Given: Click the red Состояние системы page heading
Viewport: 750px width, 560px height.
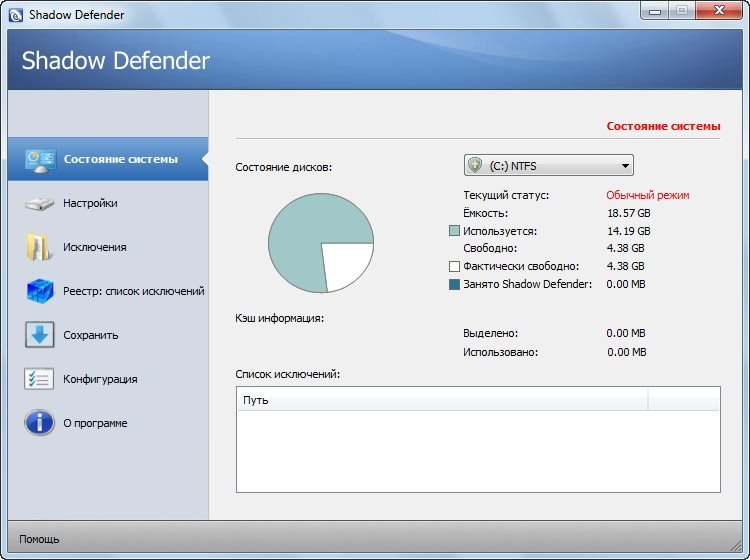Looking at the screenshot, I should click(x=663, y=126).
